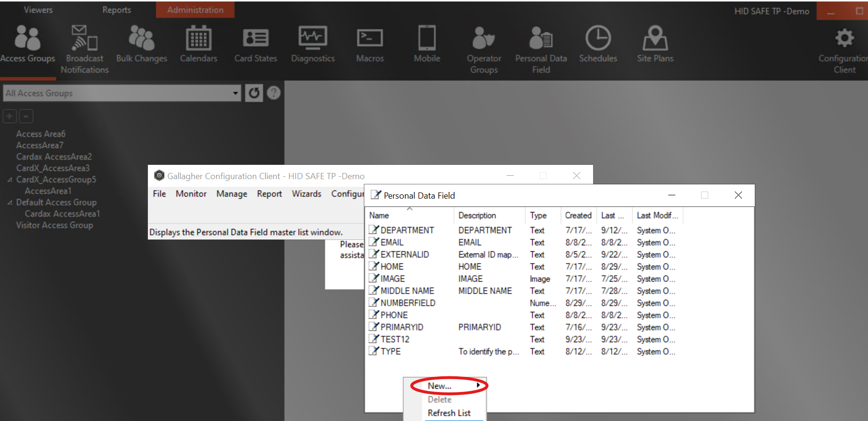This screenshot has height=421, width=868.
Task: Open the File menu
Action: 159,194
